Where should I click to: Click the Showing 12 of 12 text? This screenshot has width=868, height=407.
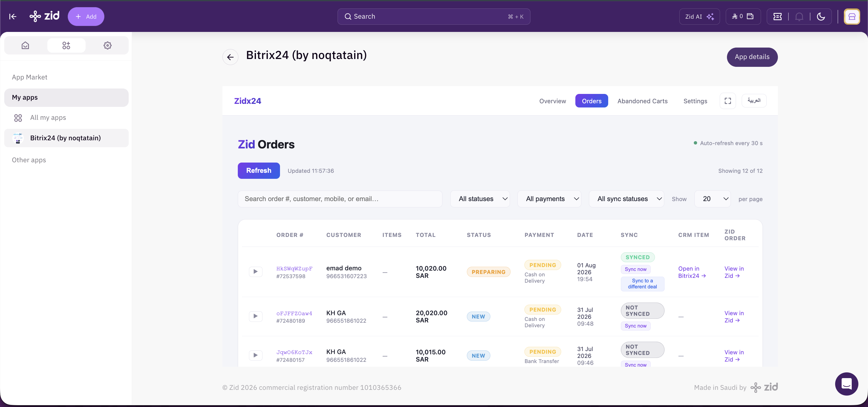pos(740,171)
